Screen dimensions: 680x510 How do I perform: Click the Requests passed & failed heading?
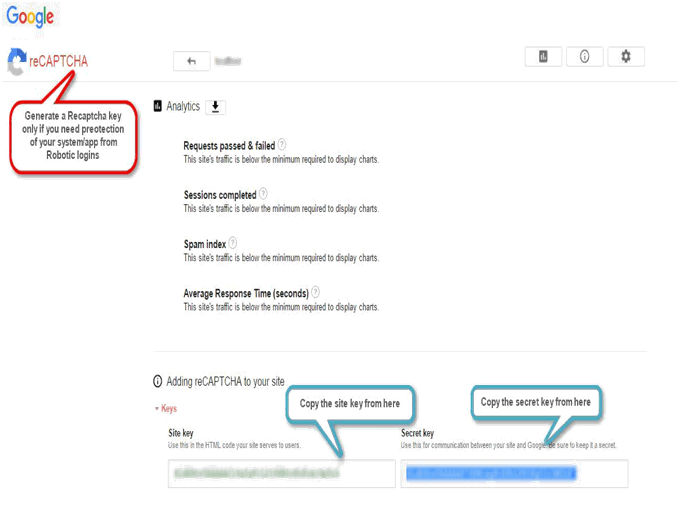click(x=229, y=146)
